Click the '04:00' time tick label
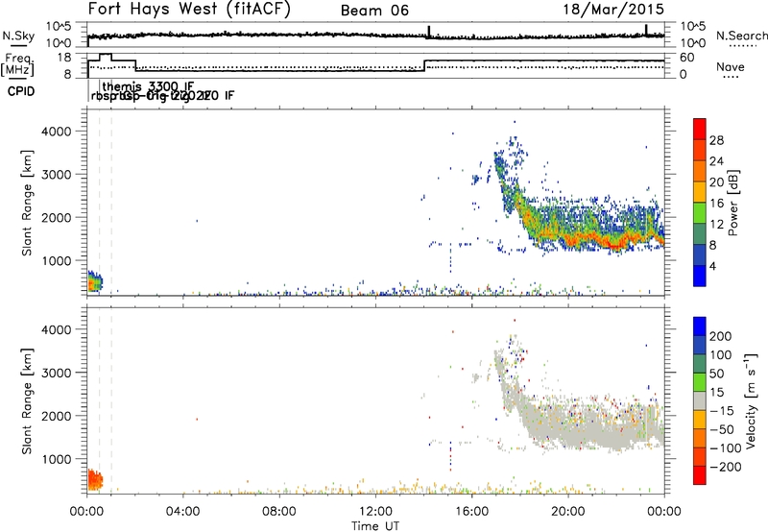The width and height of the screenshot is (768, 532). (x=183, y=512)
